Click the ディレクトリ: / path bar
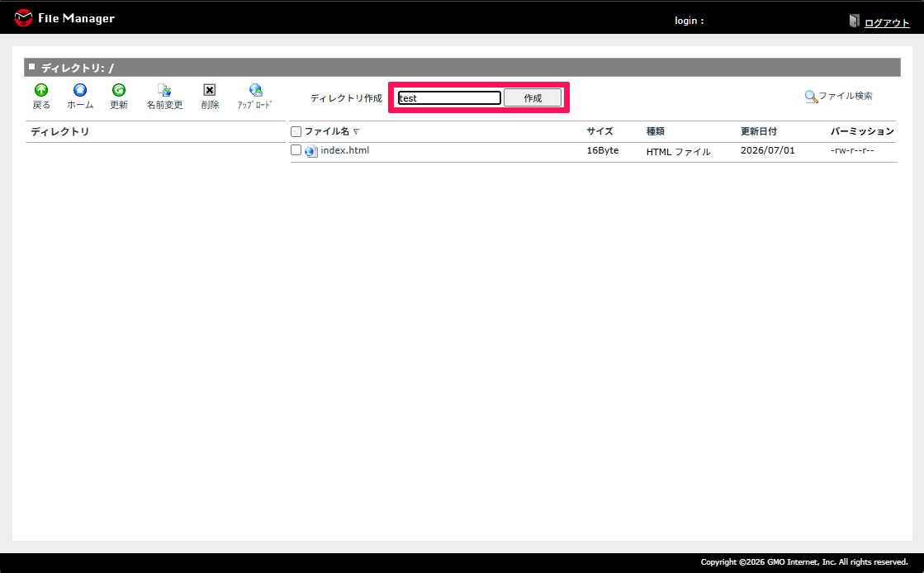924x573 pixels. [462, 67]
